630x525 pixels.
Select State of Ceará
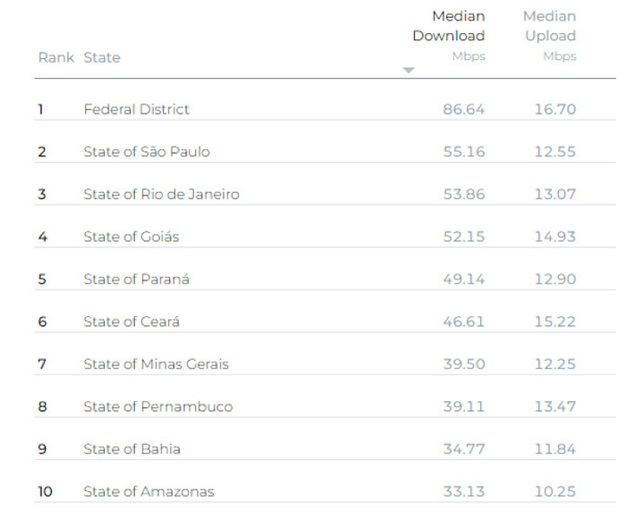coord(132,321)
